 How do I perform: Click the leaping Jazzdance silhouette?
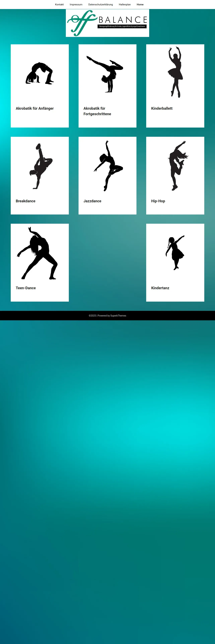tap(108, 166)
